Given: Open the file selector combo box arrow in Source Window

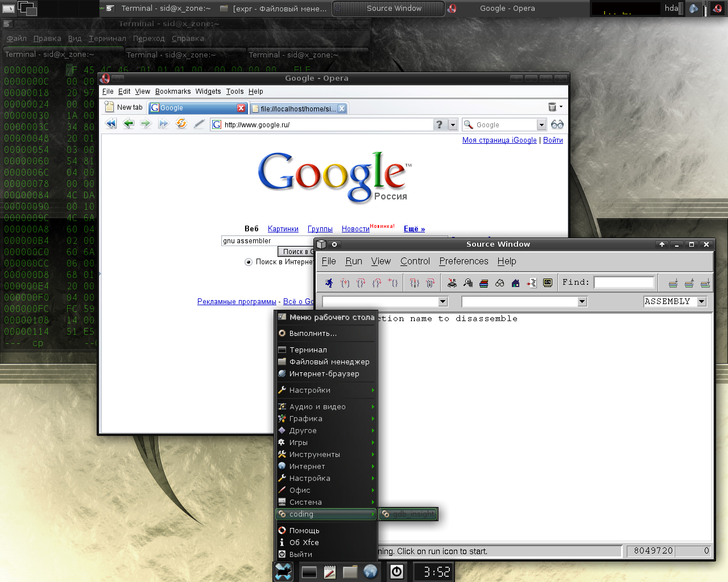Looking at the screenshot, I should coord(443,302).
